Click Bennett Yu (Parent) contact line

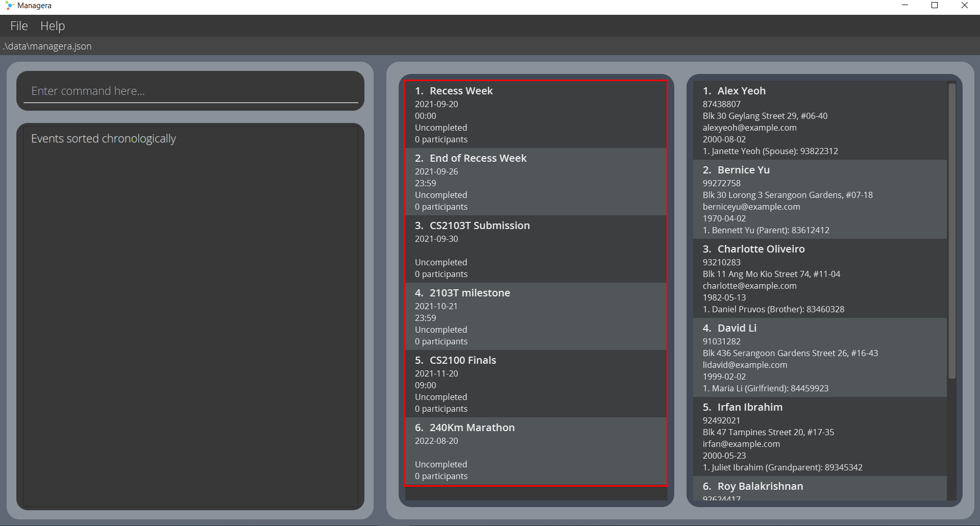pyautogui.click(x=766, y=230)
